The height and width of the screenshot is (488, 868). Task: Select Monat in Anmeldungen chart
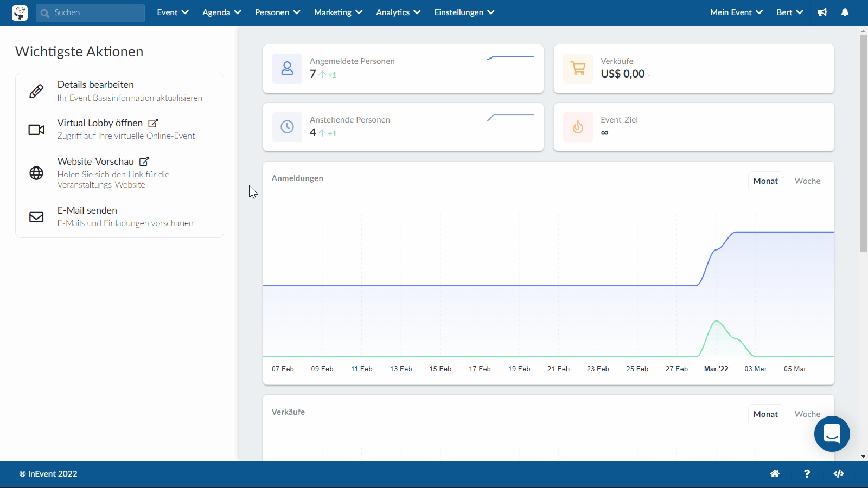(765, 181)
